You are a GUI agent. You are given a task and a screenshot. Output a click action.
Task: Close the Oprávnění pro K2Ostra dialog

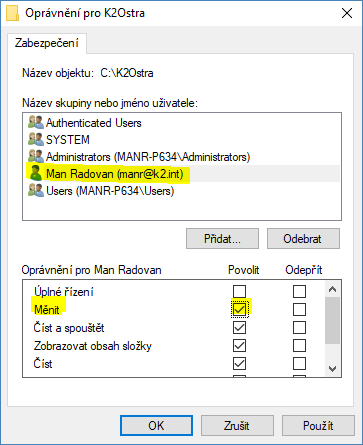coord(347,13)
